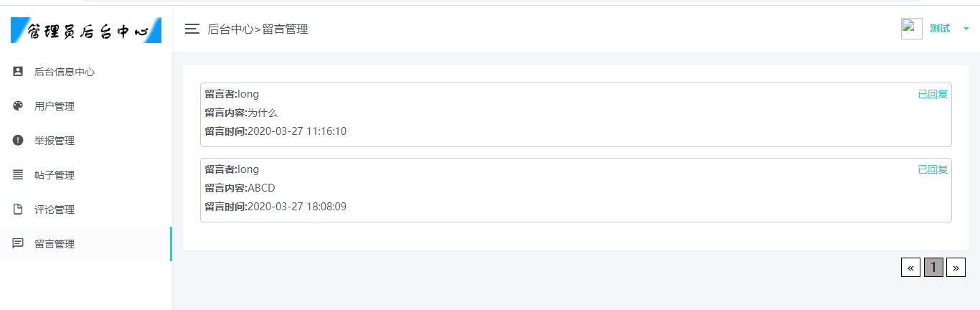The height and width of the screenshot is (310, 980).
Task: Go to next page with » button
Action: [956, 268]
